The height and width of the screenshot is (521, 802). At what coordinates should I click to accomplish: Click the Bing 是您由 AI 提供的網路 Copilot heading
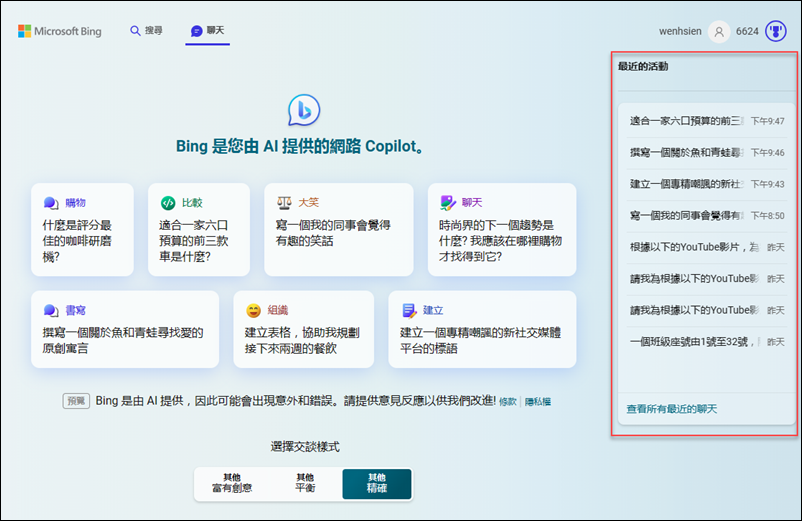click(x=300, y=146)
